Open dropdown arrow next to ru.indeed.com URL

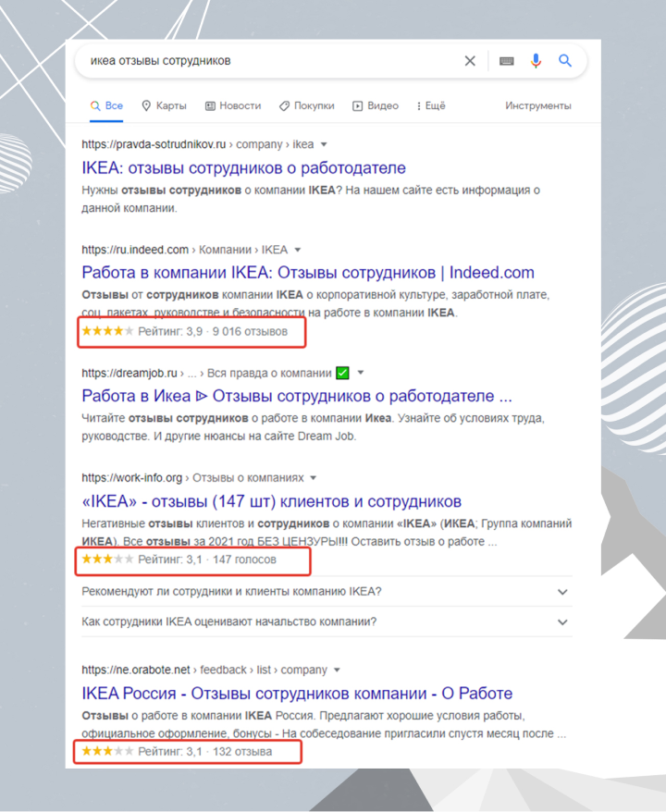coord(298,250)
